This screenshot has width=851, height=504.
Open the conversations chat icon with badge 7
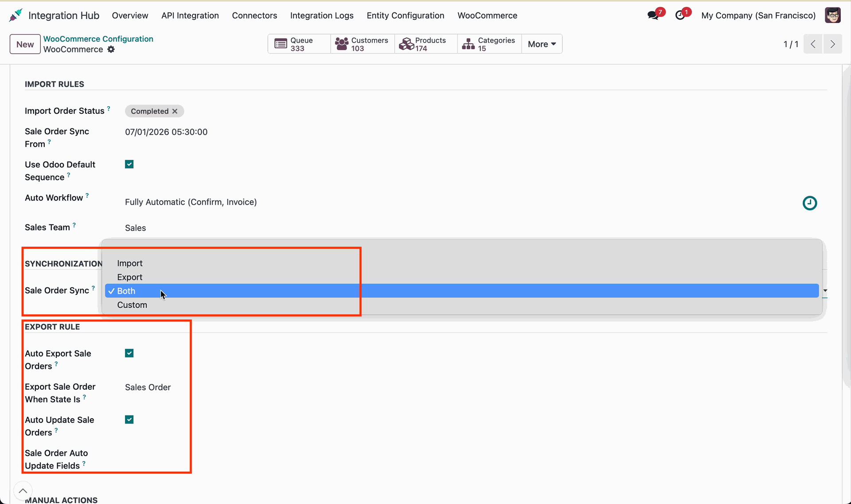[653, 15]
